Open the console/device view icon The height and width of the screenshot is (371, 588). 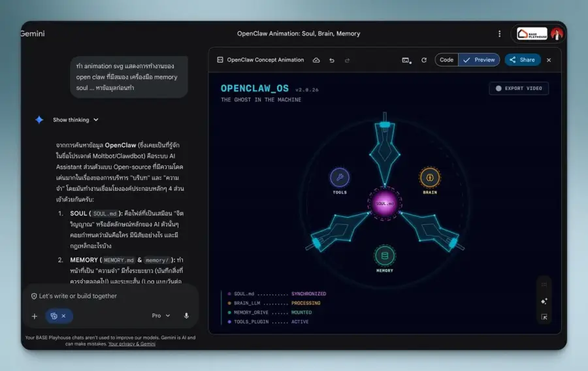tap(406, 60)
